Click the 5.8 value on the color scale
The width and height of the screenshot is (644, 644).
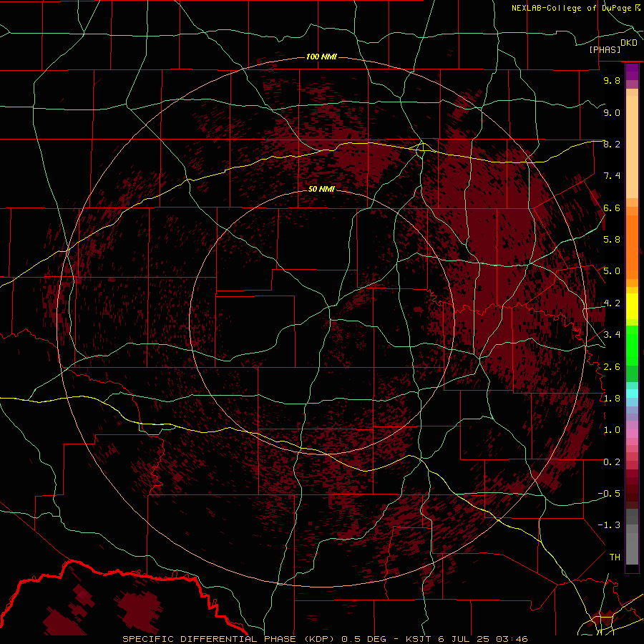612,240
